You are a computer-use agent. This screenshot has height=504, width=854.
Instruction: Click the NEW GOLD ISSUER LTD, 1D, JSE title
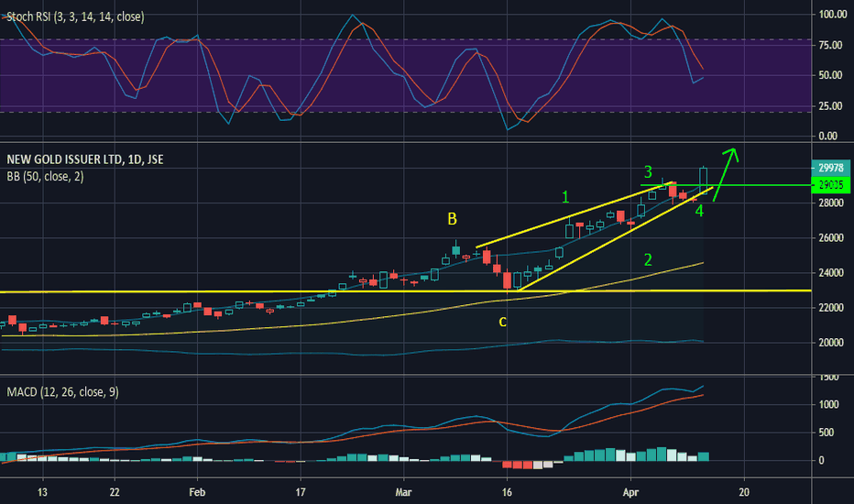tap(85, 159)
